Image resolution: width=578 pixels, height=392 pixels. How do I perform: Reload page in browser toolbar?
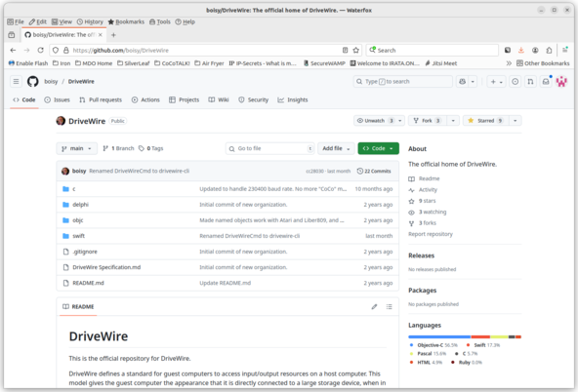click(41, 50)
